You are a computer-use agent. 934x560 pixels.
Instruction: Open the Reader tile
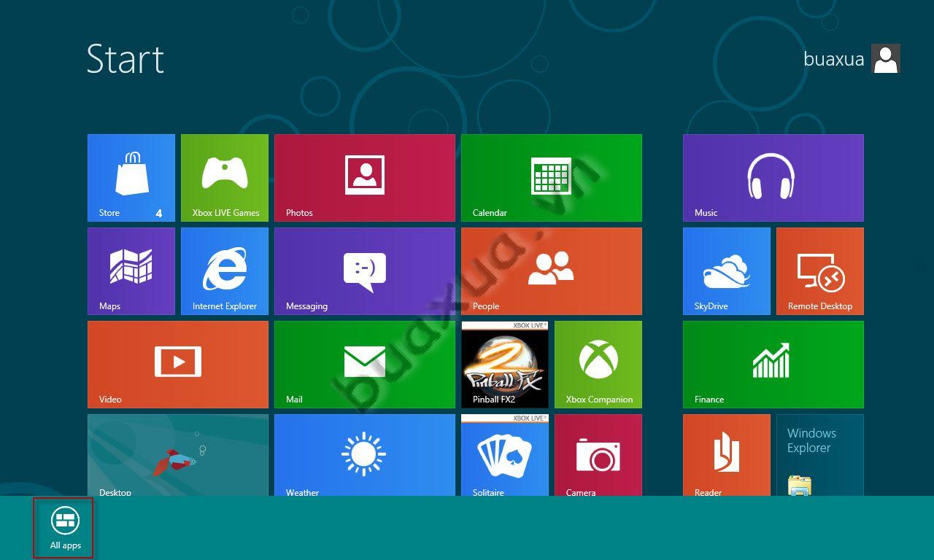pos(727,455)
